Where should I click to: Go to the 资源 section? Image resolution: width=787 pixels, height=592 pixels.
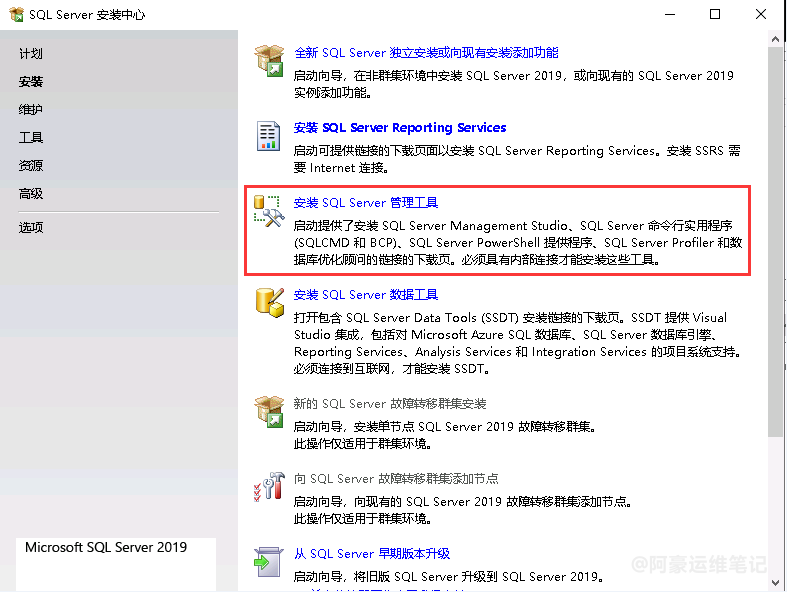(31, 166)
